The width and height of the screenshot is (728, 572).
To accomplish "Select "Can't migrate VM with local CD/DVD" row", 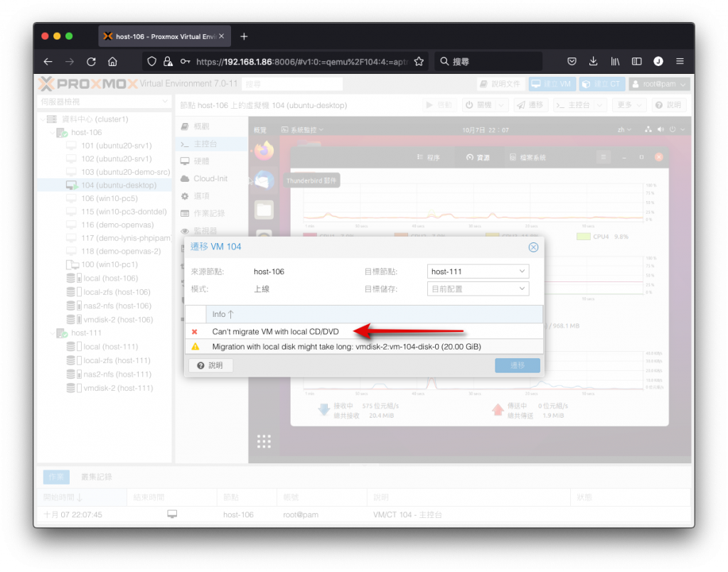I will (364, 332).
